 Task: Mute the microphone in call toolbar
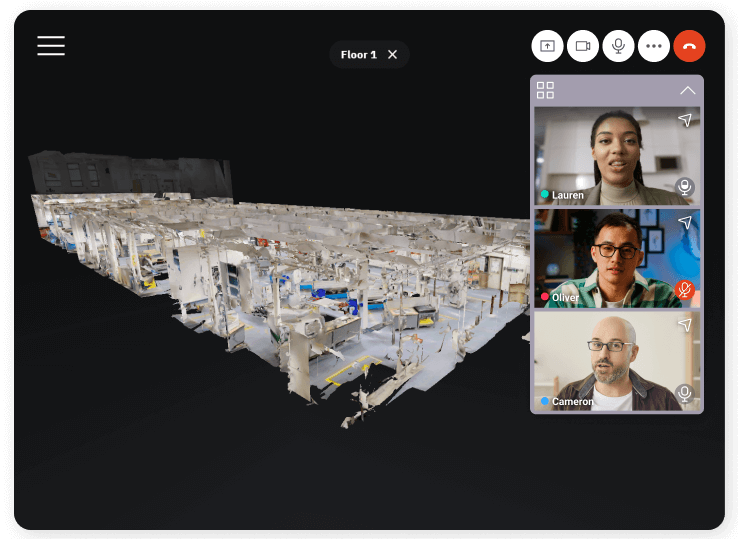point(619,46)
